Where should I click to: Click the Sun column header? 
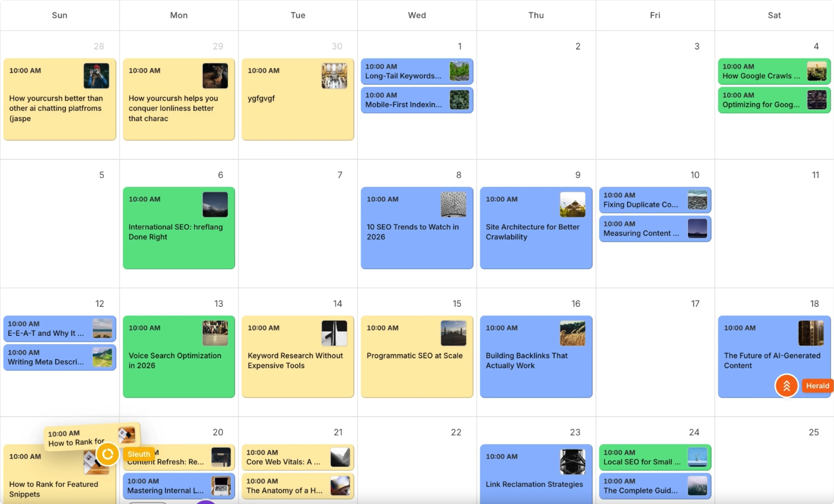[60, 15]
